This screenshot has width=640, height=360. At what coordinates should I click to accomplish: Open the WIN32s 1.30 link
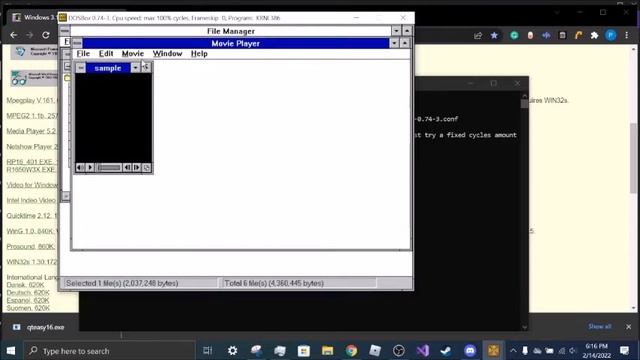pos(32,262)
